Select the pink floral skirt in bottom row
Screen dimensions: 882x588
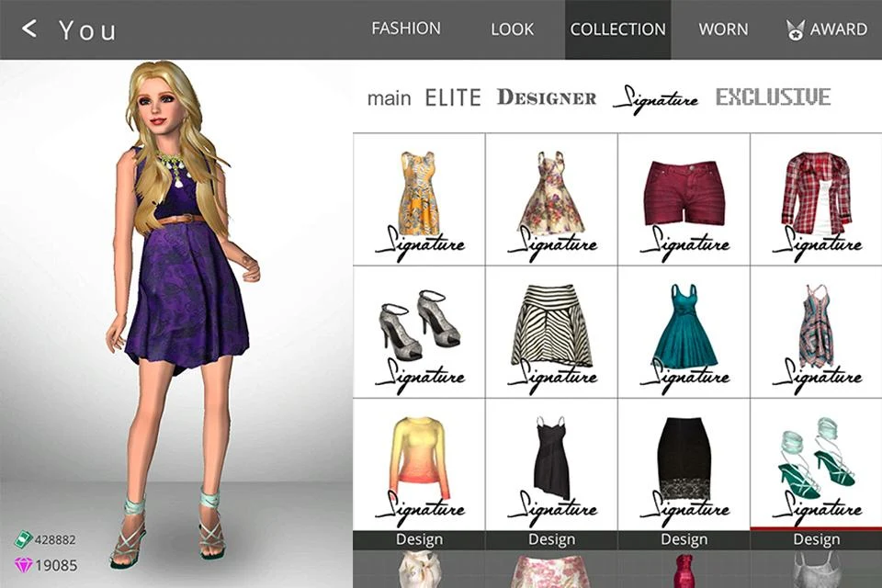(x=551, y=571)
